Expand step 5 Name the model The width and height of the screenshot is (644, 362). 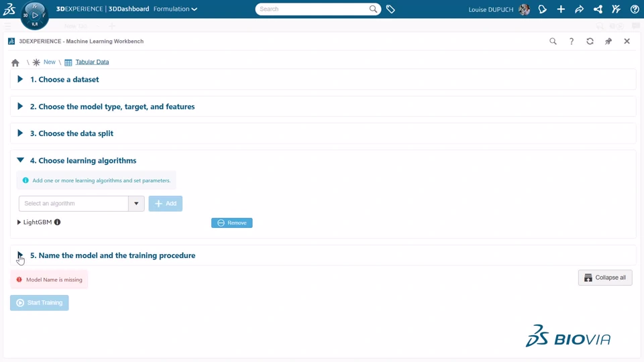[x=19, y=255]
